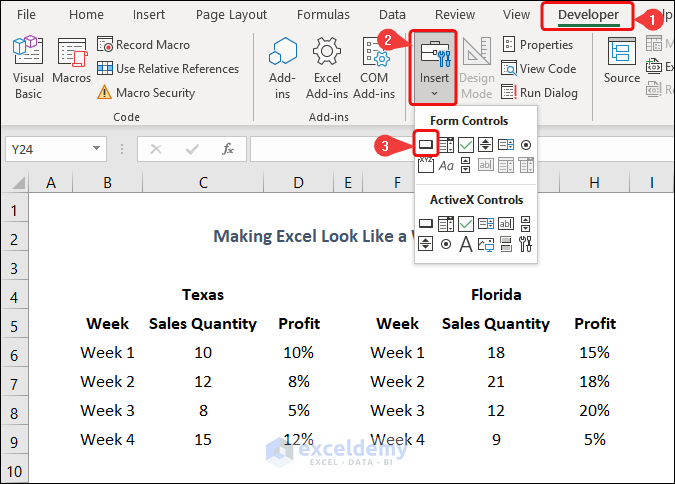This screenshot has height=484, width=675.
Task: Select the ActiveX Command Button icon
Action: 426,223
